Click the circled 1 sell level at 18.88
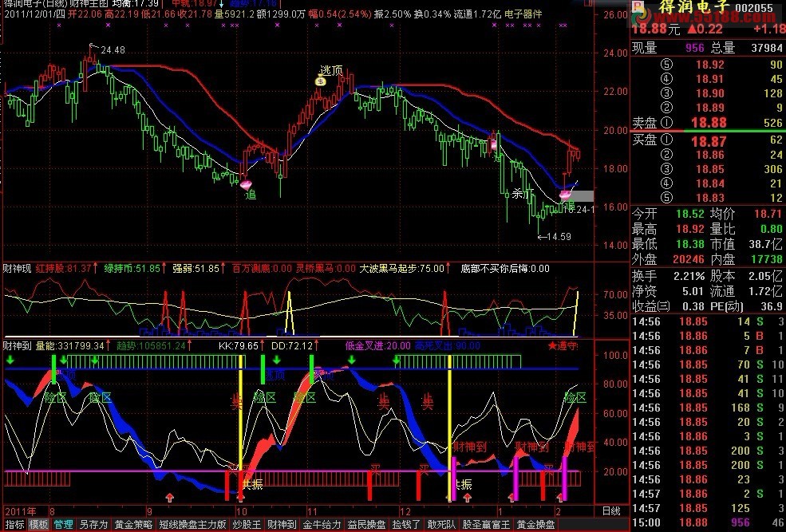Viewport: 786px width, 532px height. (666, 122)
